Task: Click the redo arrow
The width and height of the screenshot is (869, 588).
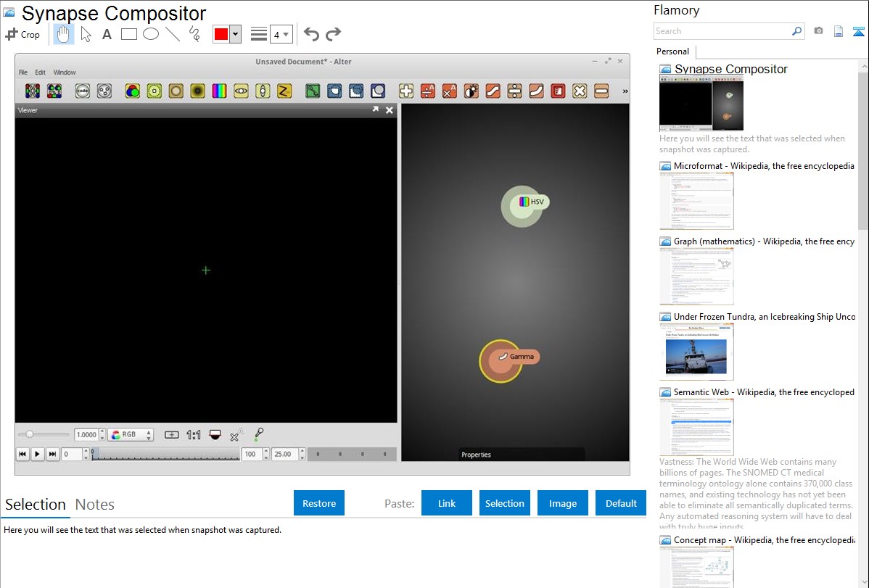Action: (x=333, y=34)
